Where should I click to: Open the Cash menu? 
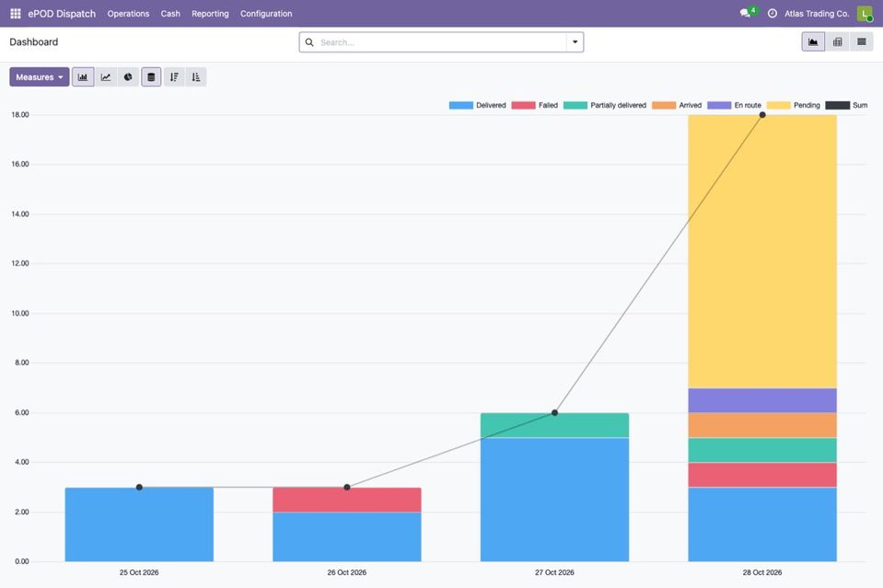170,14
